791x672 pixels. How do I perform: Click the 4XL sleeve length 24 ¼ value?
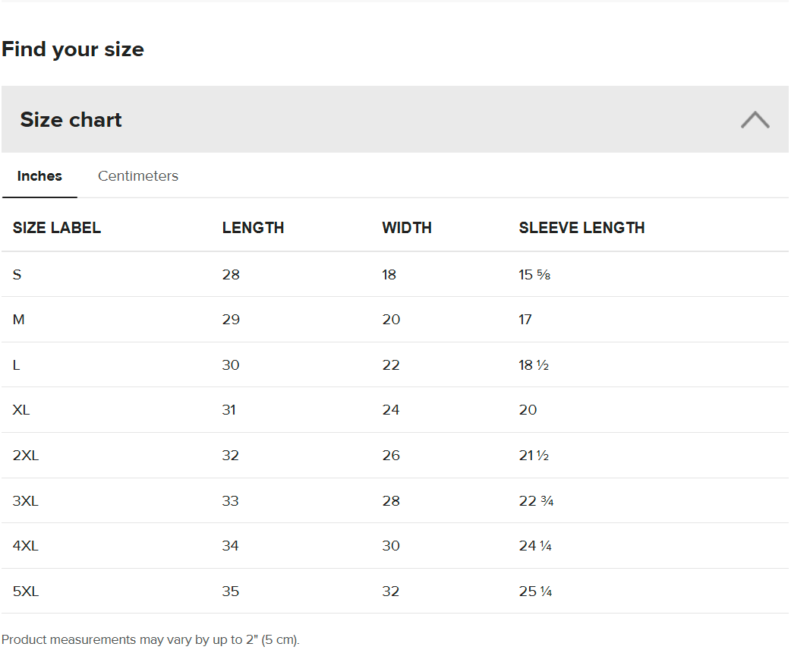click(535, 546)
